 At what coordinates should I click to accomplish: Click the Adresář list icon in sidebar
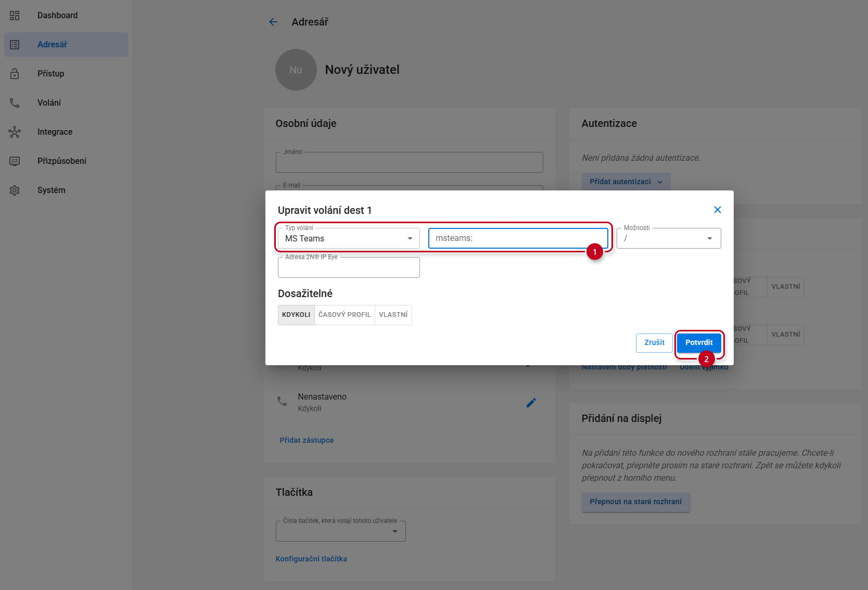click(15, 45)
